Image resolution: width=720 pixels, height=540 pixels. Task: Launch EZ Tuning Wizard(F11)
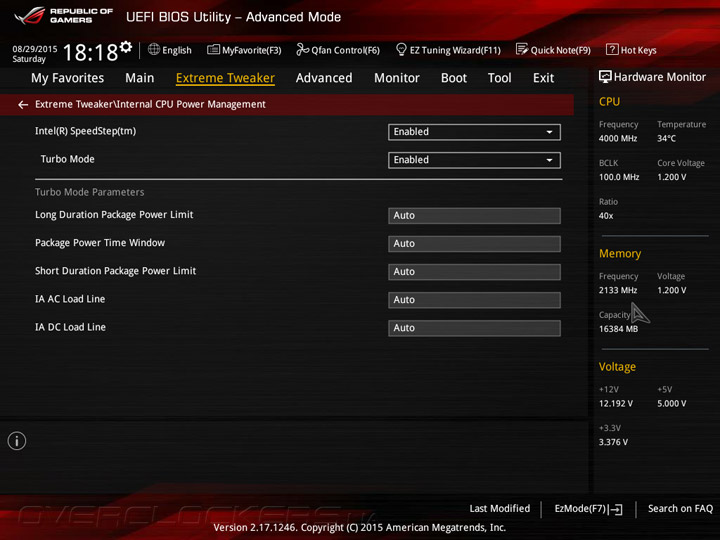tap(448, 50)
